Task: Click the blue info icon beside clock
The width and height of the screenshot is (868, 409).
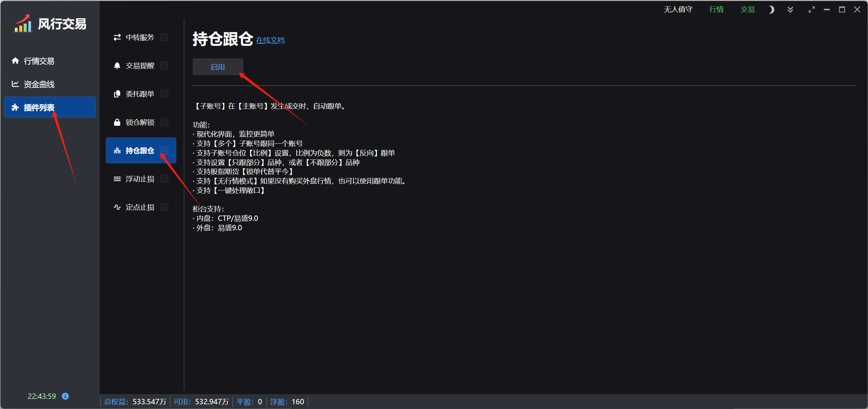Action: (65, 396)
